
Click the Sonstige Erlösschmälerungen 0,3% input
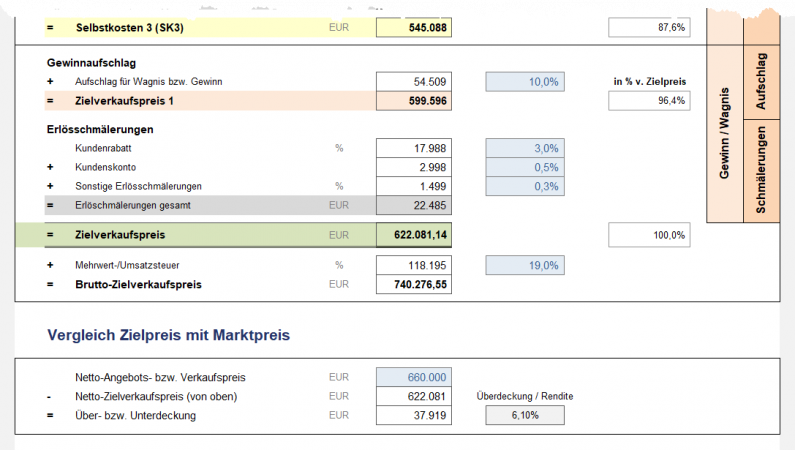point(525,186)
